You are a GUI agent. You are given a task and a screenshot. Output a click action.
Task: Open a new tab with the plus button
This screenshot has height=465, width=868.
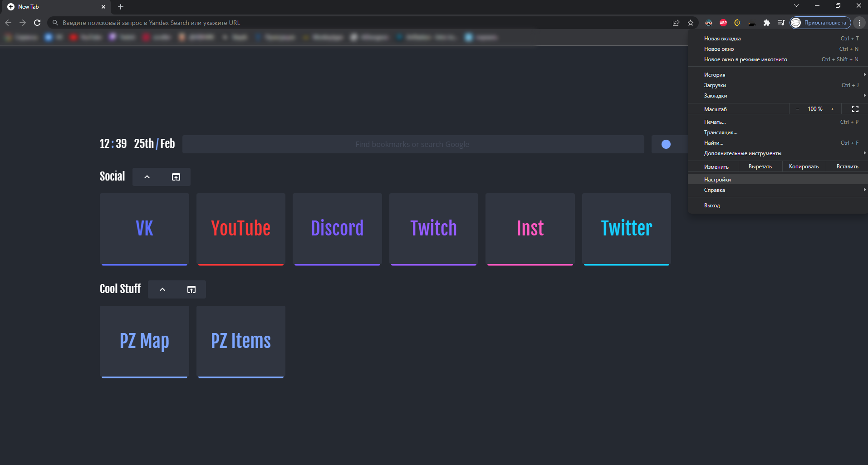121,7
